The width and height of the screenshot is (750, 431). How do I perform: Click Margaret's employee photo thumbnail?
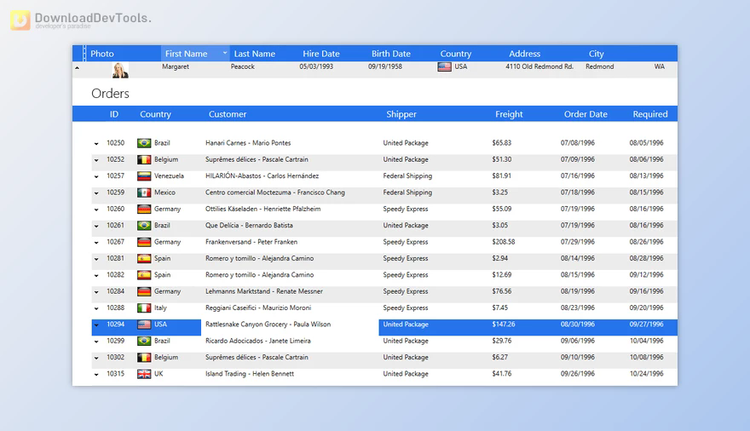point(121,69)
